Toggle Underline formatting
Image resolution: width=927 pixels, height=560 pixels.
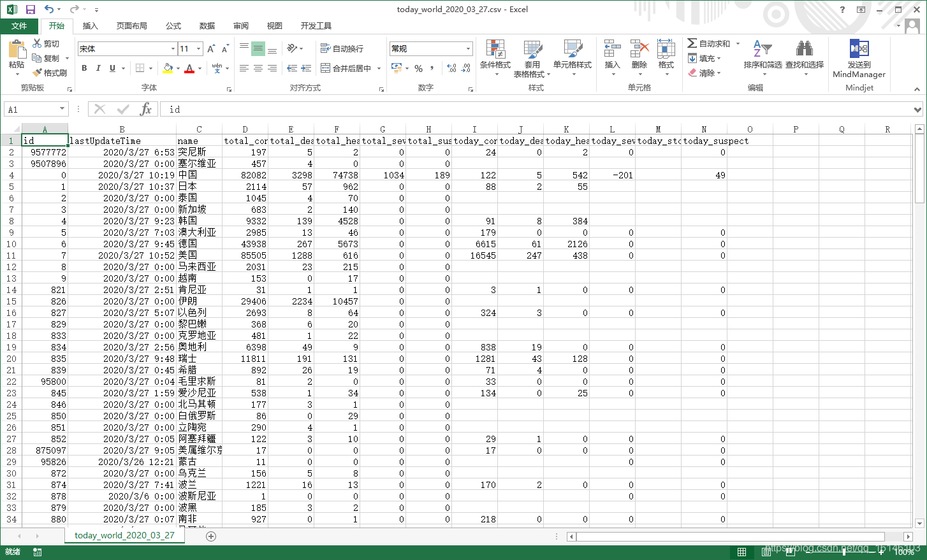coord(112,68)
